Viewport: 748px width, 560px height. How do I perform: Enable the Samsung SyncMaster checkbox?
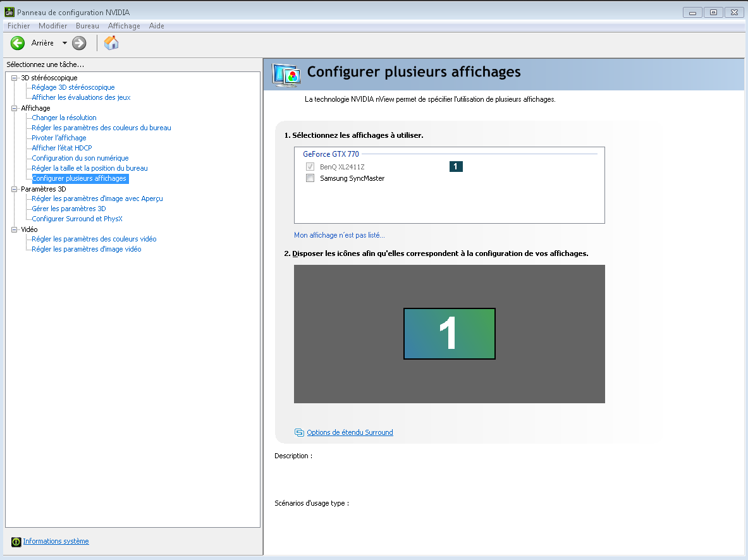310,178
